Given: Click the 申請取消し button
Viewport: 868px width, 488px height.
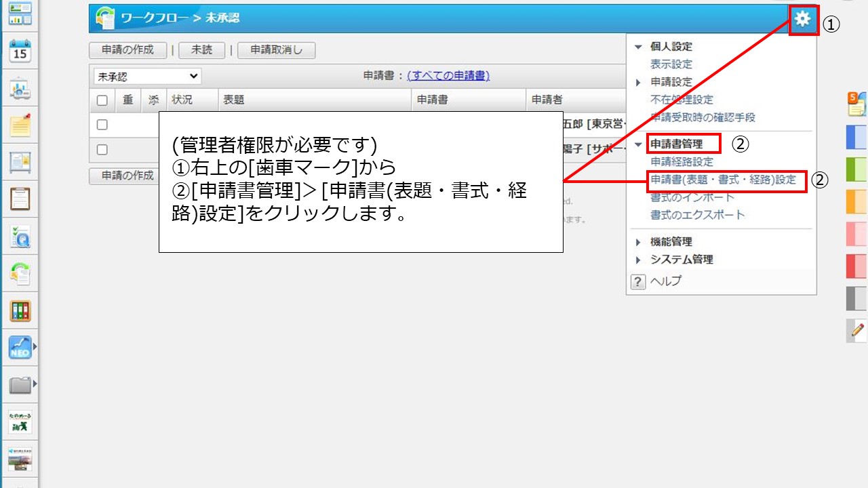Looking at the screenshot, I should pyautogui.click(x=276, y=50).
